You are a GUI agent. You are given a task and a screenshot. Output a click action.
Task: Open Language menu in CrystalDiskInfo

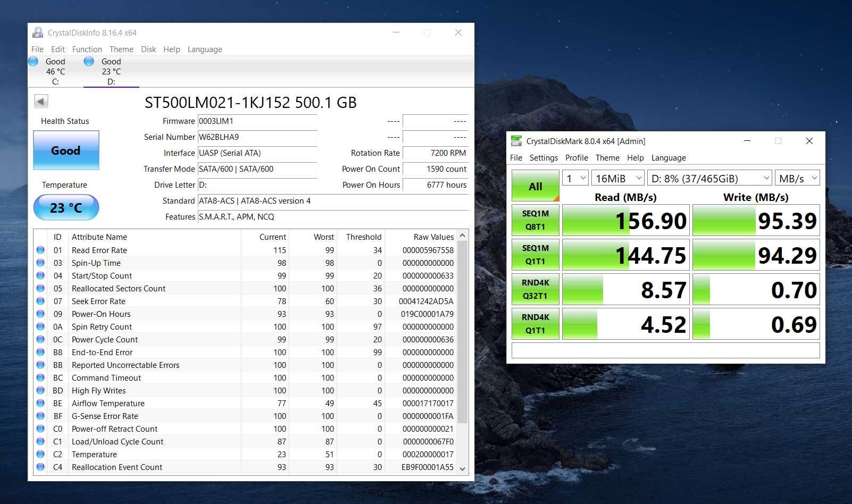205,49
